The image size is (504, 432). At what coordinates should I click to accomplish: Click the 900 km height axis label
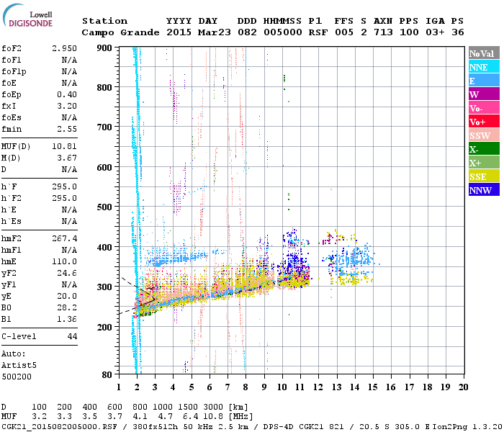click(x=104, y=48)
